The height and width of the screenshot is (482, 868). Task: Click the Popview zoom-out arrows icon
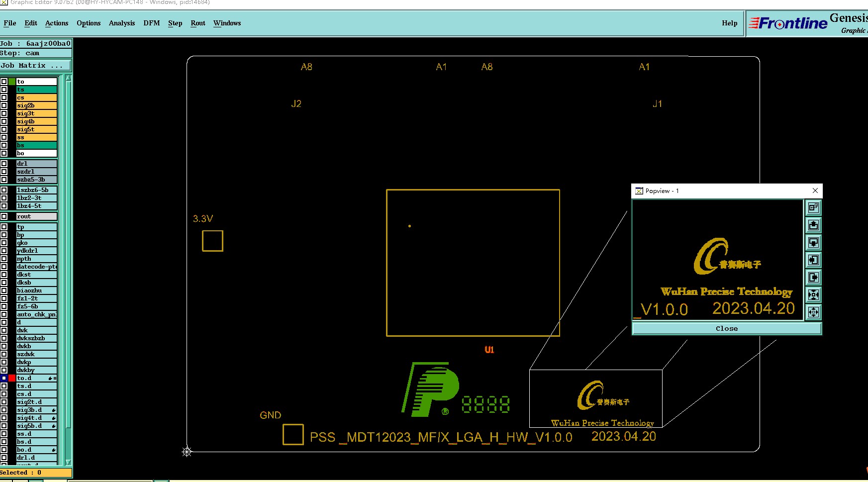(x=813, y=312)
